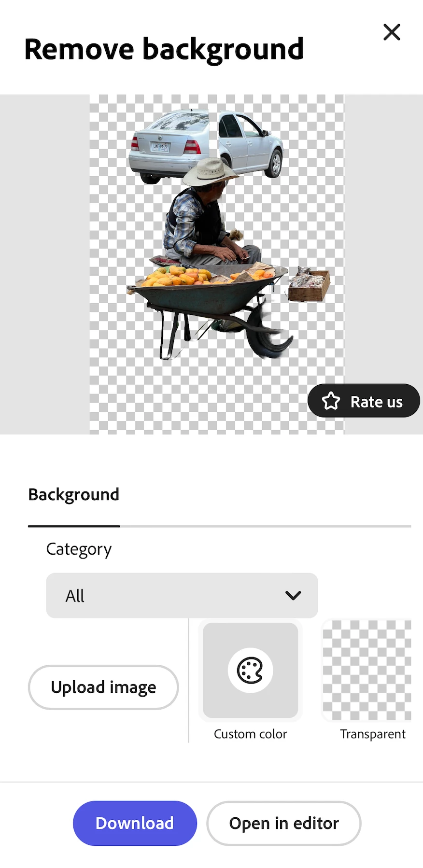Click the Rate us text label
423x868 pixels.
click(377, 402)
